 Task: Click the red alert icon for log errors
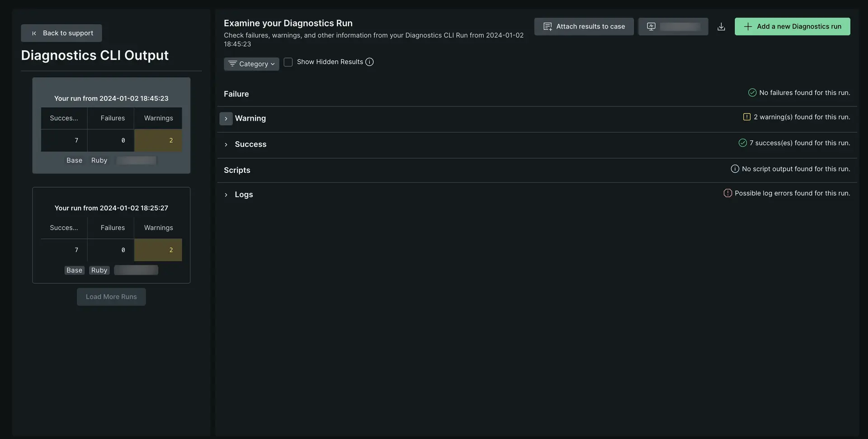[x=727, y=193]
